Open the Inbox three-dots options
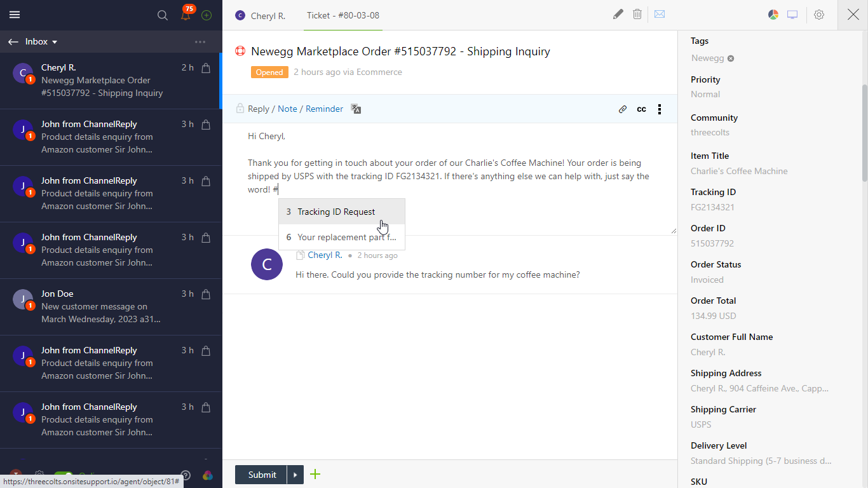 click(x=200, y=42)
